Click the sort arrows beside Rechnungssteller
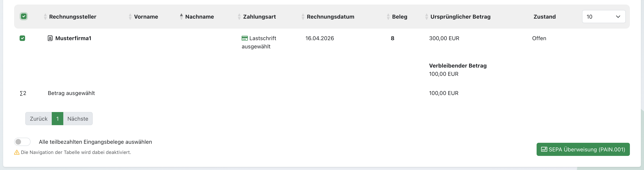 click(x=45, y=17)
